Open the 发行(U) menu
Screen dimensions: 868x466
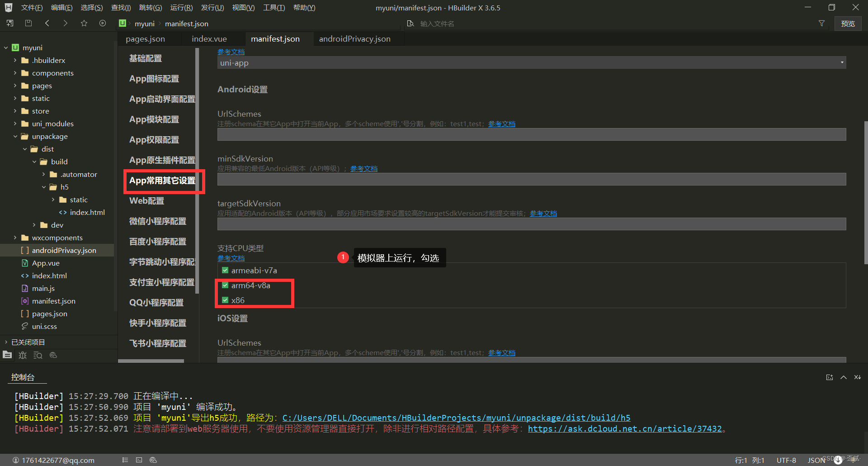(212, 8)
